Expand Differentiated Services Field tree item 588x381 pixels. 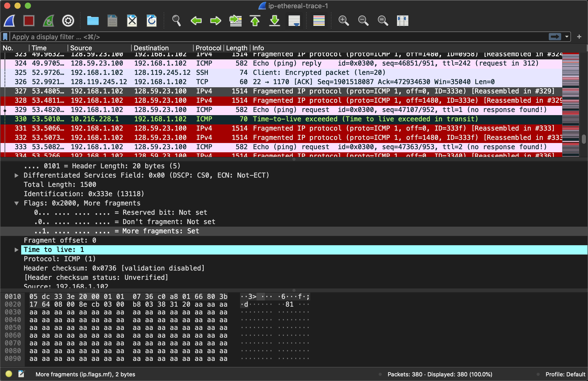[17, 176]
